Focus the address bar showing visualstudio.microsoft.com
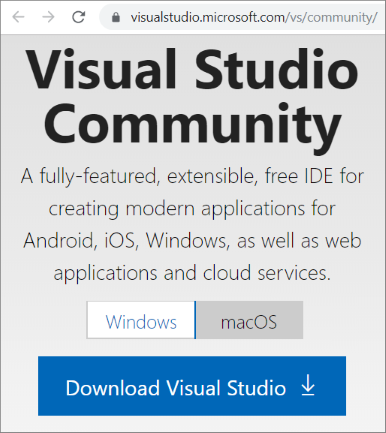Viewport: 386px width, 433px height. (243, 17)
